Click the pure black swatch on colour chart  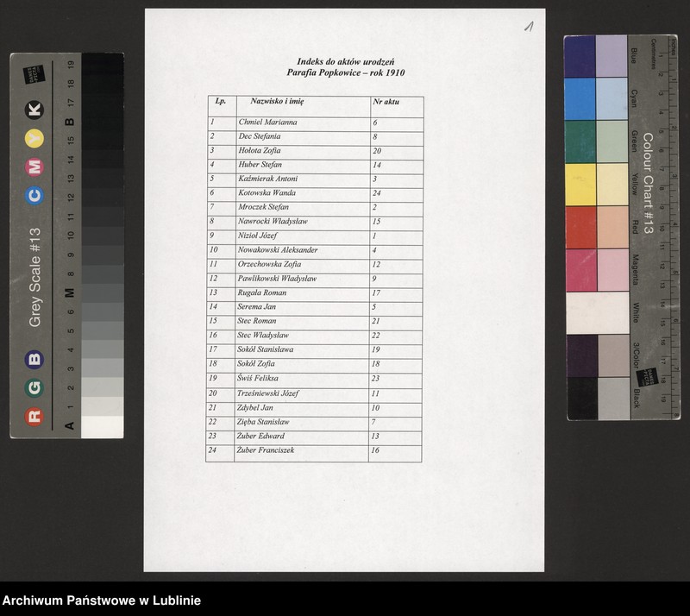[x=583, y=399]
